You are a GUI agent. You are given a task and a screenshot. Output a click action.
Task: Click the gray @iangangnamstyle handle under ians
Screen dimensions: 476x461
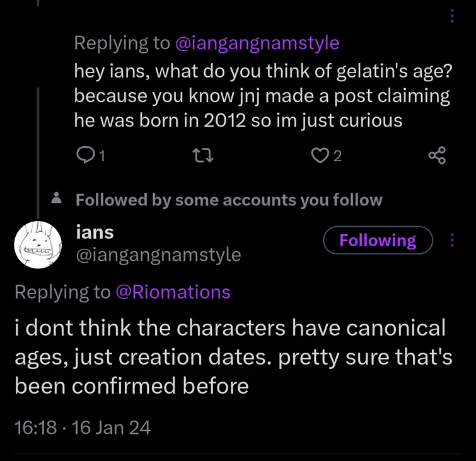coord(158,254)
